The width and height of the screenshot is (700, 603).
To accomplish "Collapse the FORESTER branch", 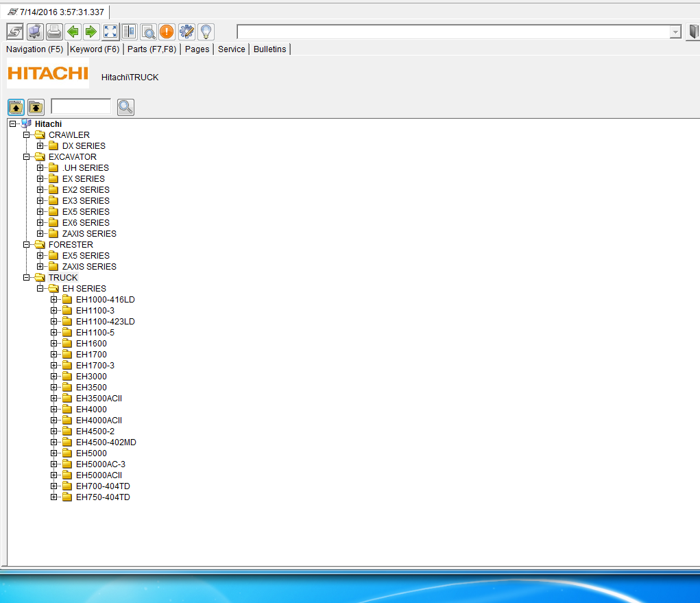I will [x=26, y=245].
